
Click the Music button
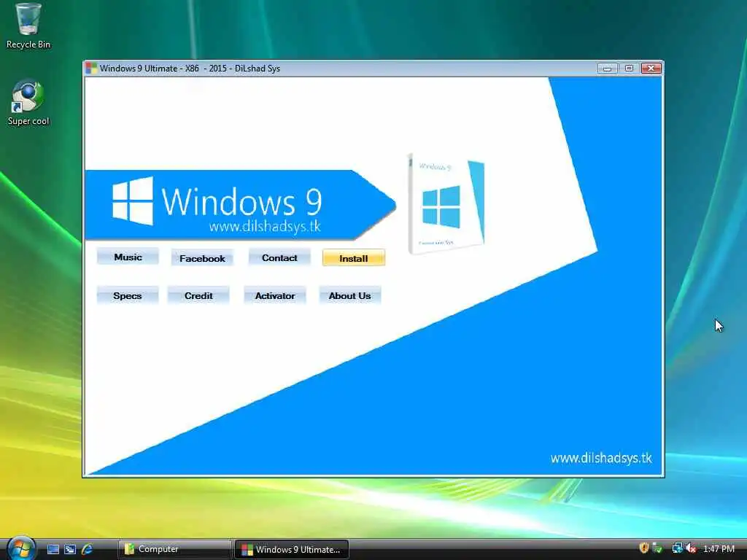coord(128,257)
